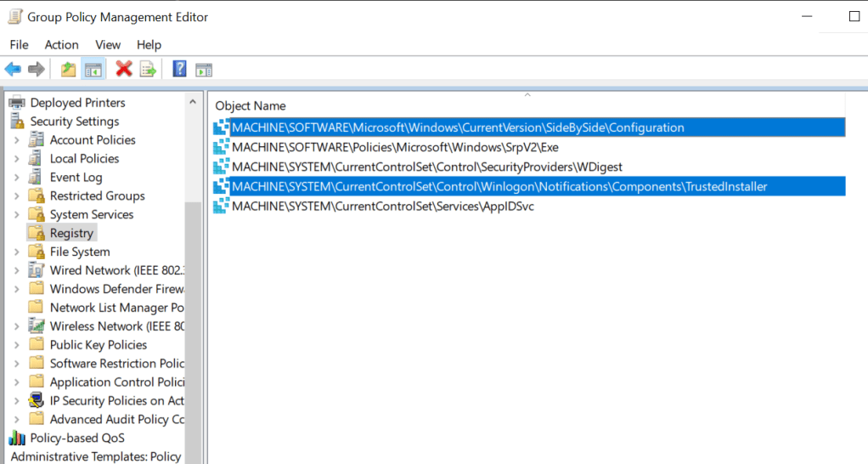Open the File menu
The height and width of the screenshot is (464, 868).
point(19,44)
